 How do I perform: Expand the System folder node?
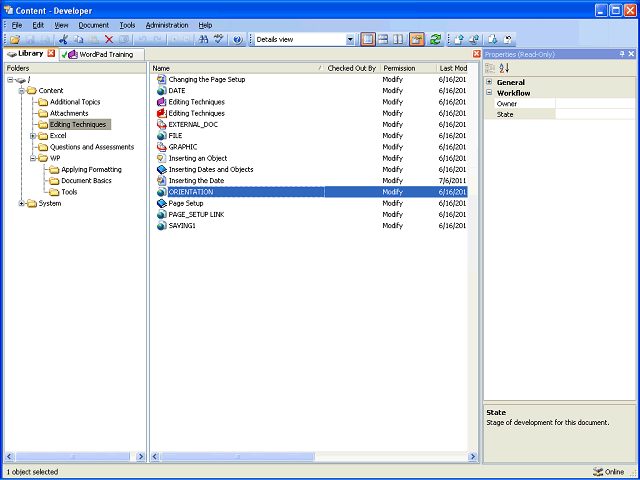[22, 203]
